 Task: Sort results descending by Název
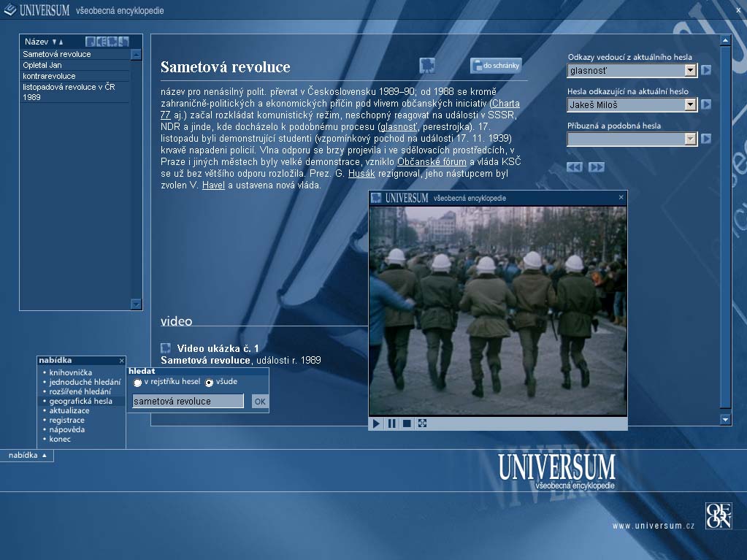54,42
